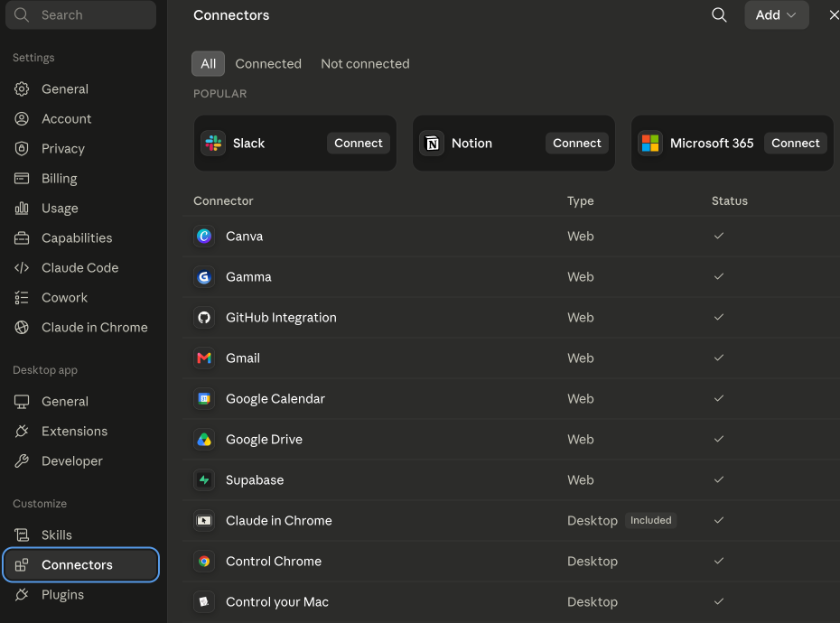Click the Gmail row status checkmark
The image size is (840, 623).
click(x=719, y=358)
